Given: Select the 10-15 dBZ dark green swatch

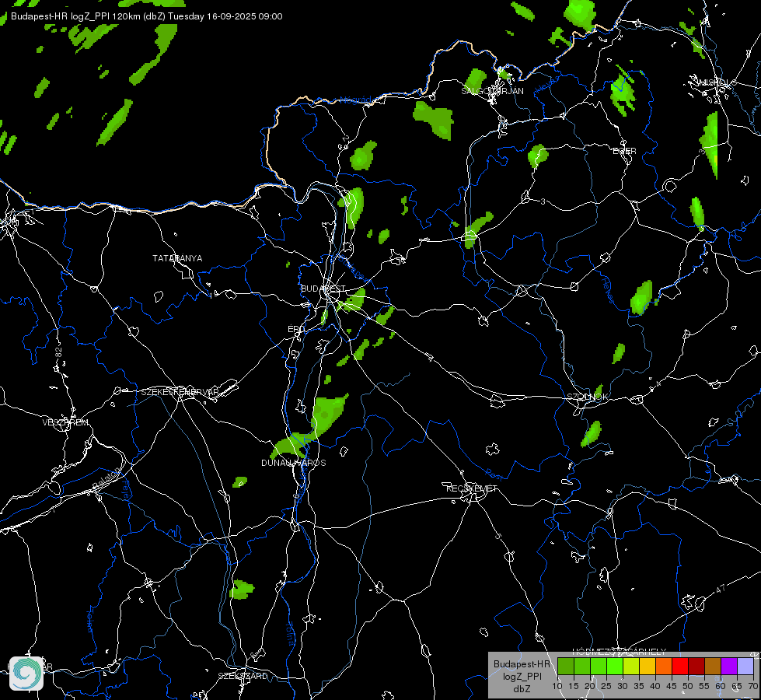Looking at the screenshot, I should pos(566,666).
